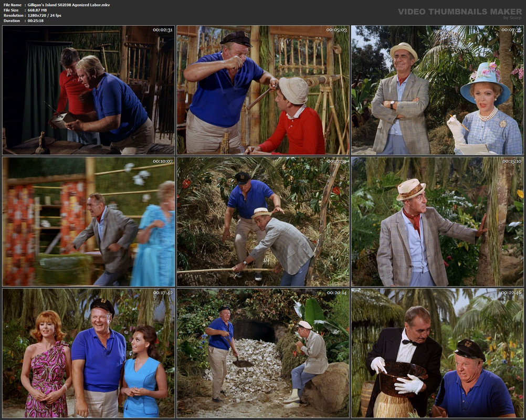The image size is (526, 420).
Task: Click the 'Resolution' label
Action: pyautogui.click(x=14, y=15)
